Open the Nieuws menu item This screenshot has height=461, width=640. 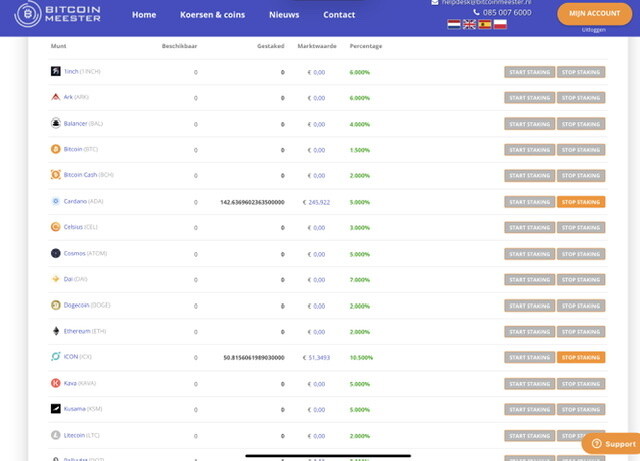[284, 15]
